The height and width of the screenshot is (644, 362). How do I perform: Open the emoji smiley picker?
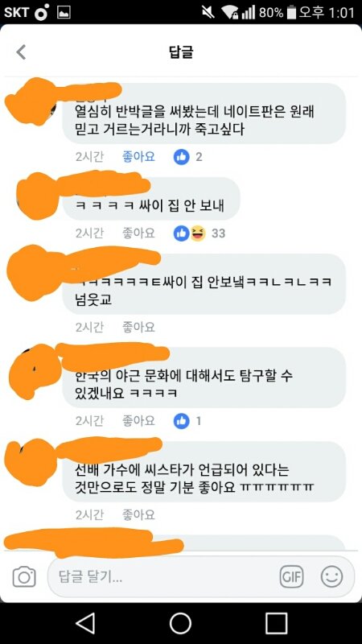point(331,577)
